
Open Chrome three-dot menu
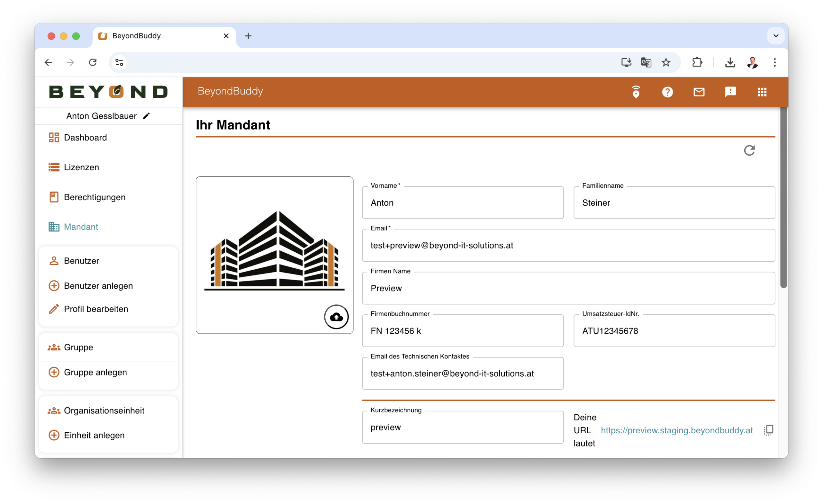[774, 62]
